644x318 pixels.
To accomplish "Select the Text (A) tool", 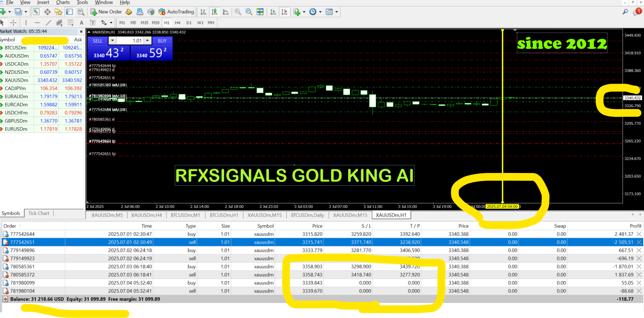I will (x=82, y=23).
